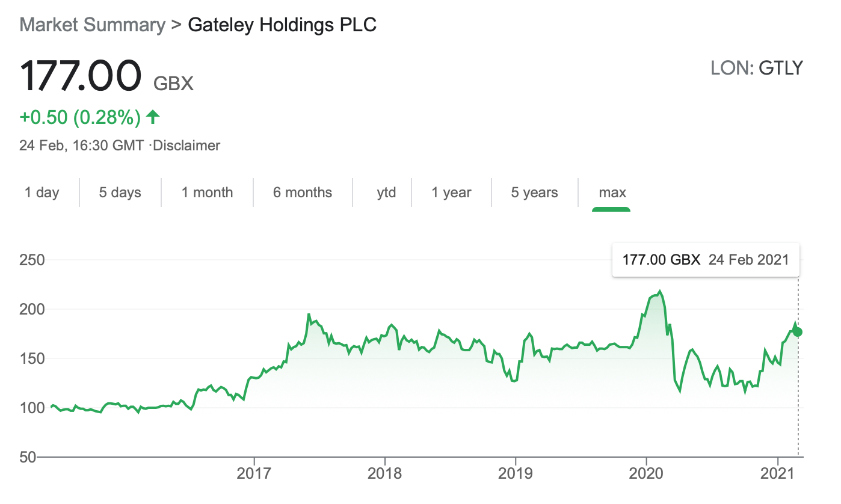This screenshot has width=841, height=504.
Task: Select the max range tab
Action: 612,192
